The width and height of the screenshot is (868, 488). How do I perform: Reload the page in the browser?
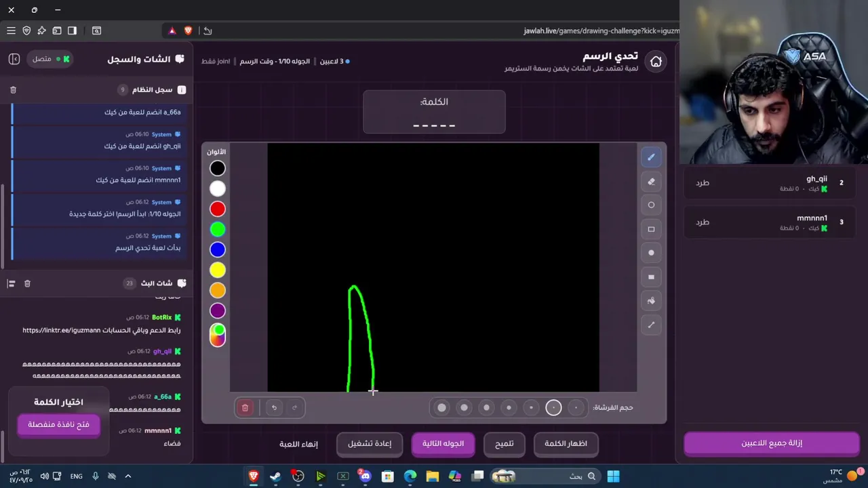208,30
